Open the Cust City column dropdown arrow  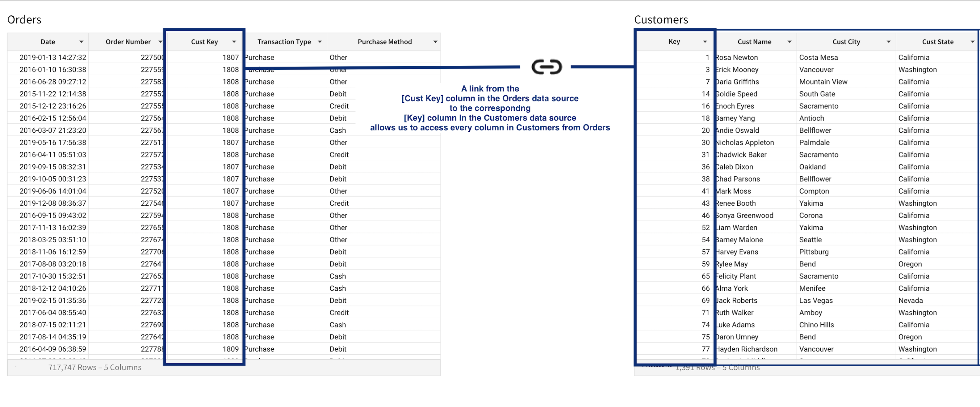(889, 42)
